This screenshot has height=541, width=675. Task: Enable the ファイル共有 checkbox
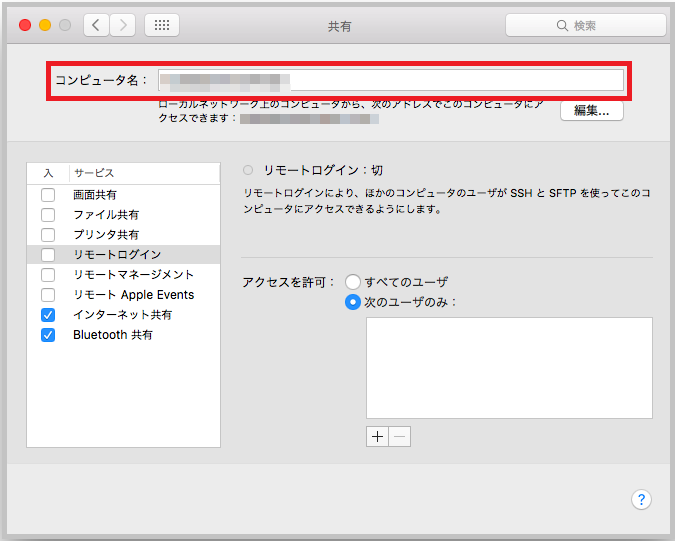[48, 215]
